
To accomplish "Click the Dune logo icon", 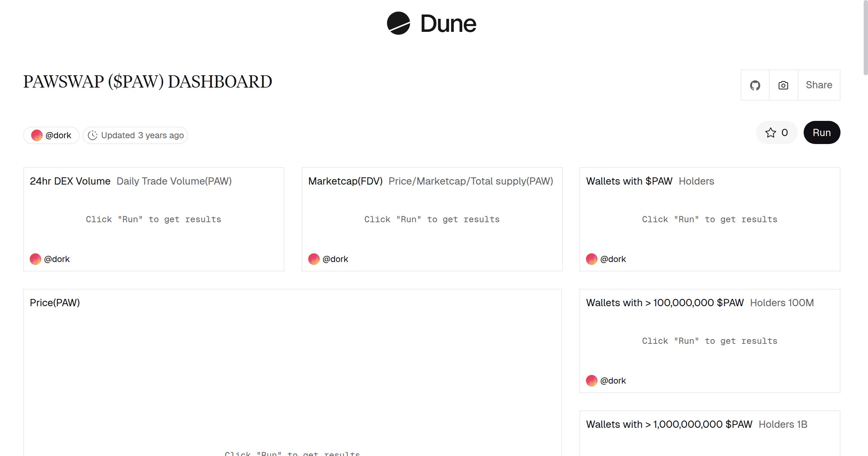I will click(x=398, y=23).
